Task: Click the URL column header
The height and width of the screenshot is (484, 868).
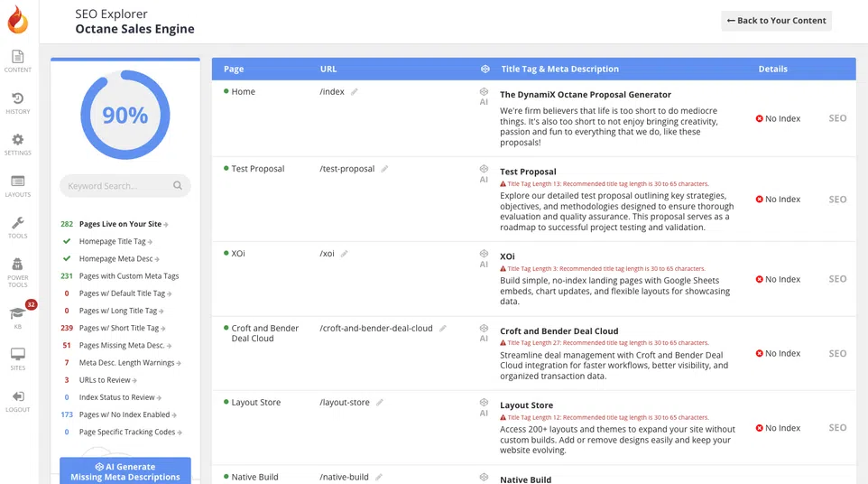Action: [328, 70]
